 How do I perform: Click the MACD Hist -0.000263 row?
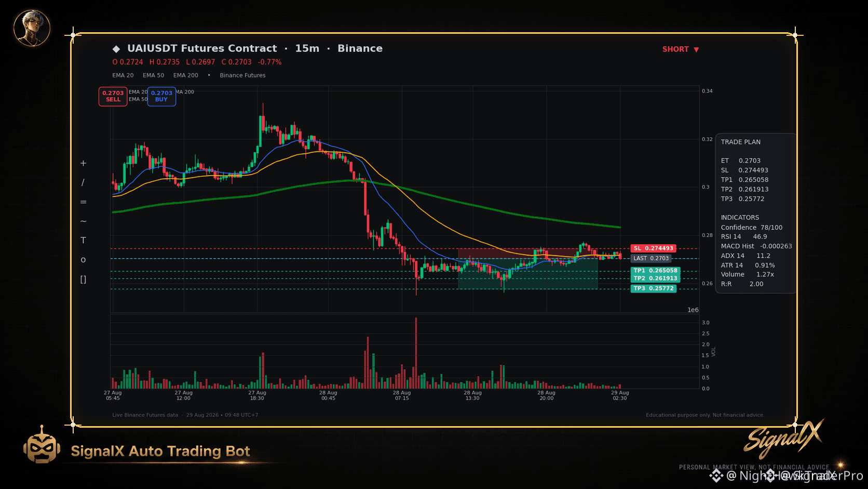pyautogui.click(x=756, y=246)
